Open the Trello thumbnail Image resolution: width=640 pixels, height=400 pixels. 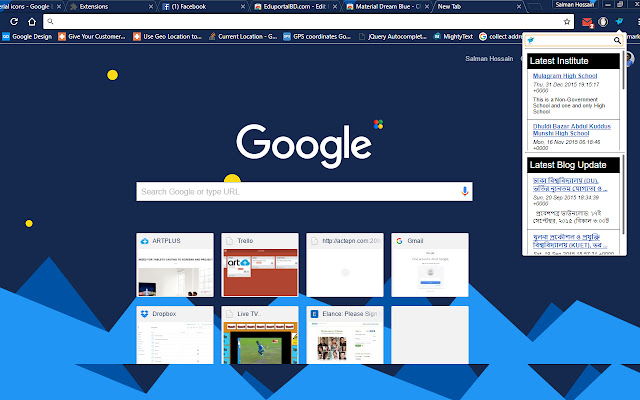click(260, 265)
